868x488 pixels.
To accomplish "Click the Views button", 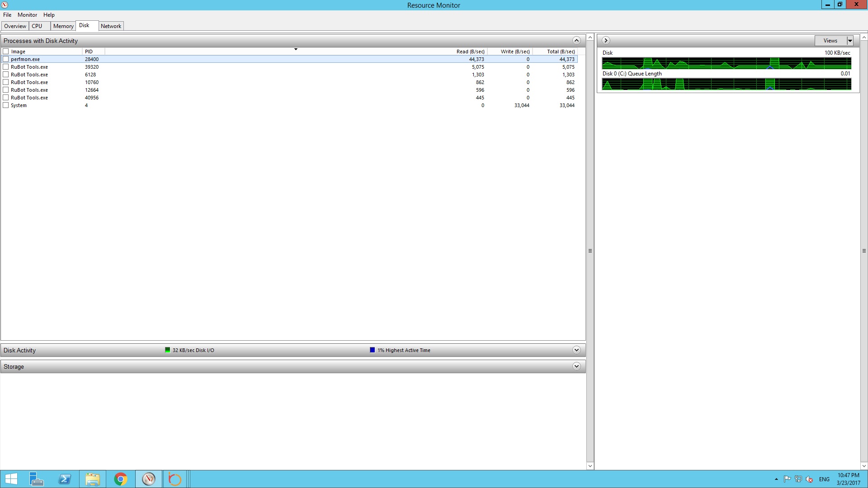I will pyautogui.click(x=830, y=41).
